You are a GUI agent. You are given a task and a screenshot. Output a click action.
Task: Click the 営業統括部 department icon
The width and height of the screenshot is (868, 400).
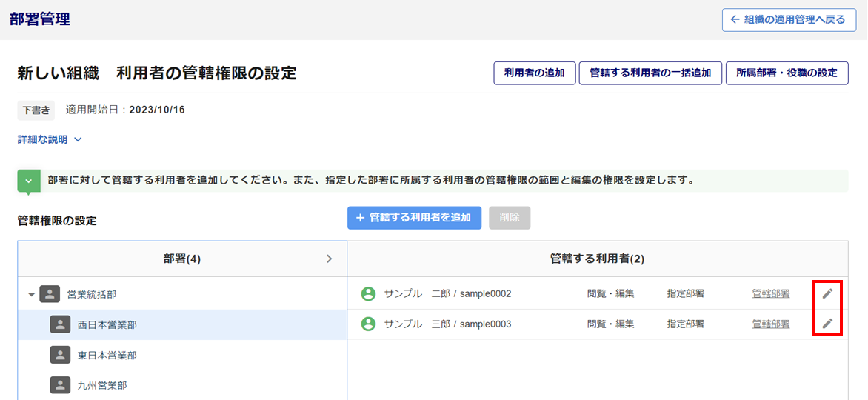[x=50, y=294]
